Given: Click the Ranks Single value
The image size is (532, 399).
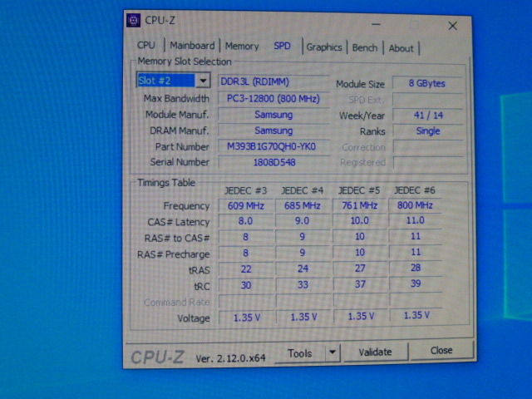Looking at the screenshot, I should 428,131.
